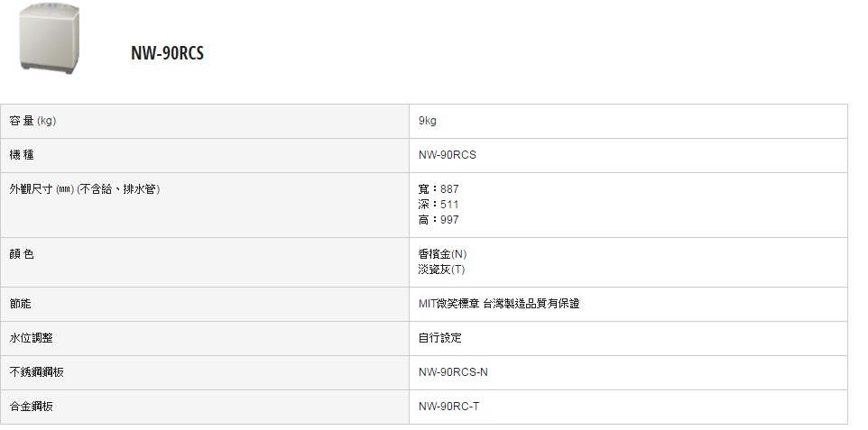This screenshot has width=868, height=430.
Task: Click the 節能 row label
Action: 20,304
